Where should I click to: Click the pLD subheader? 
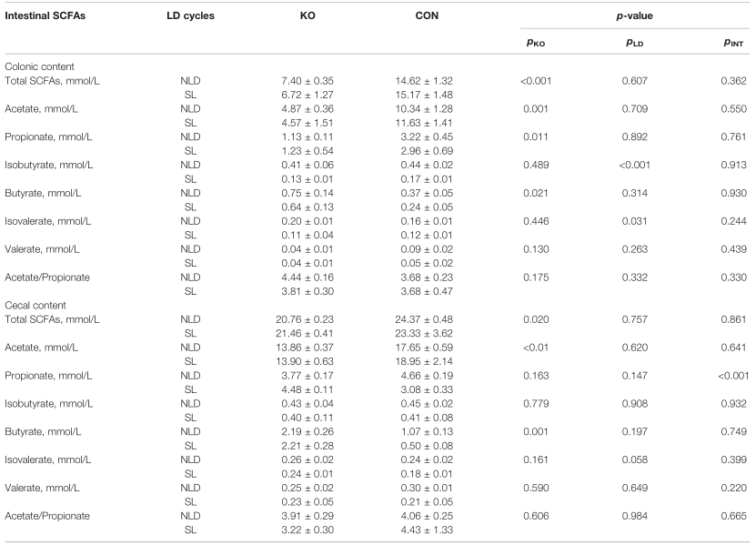tap(634, 43)
